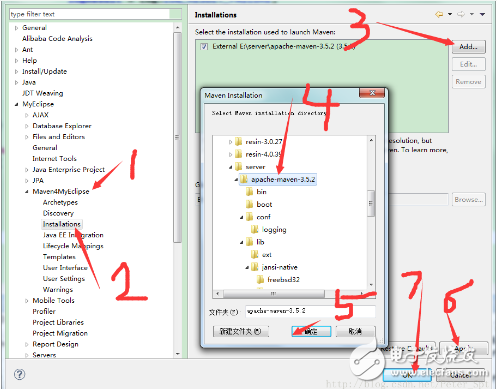This screenshot has width=497, height=389.
Task: Open the preferences view menu triangle
Action: click(482, 14)
